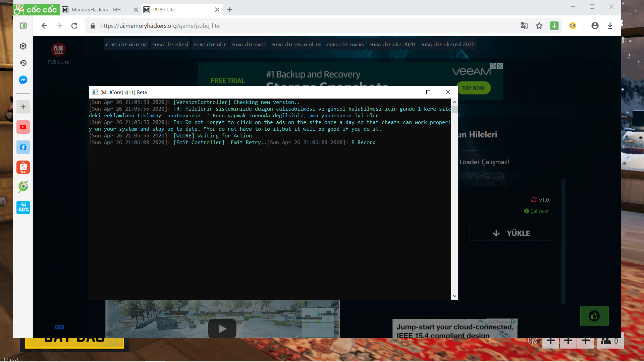Screen dimensions: 644x362
Task: Close the PUBG Lite tab
Action: (217, 10)
